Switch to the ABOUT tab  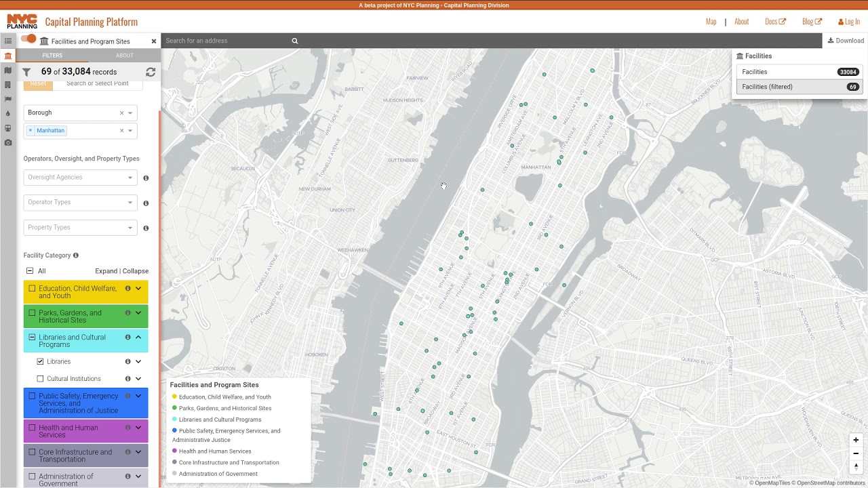point(125,56)
